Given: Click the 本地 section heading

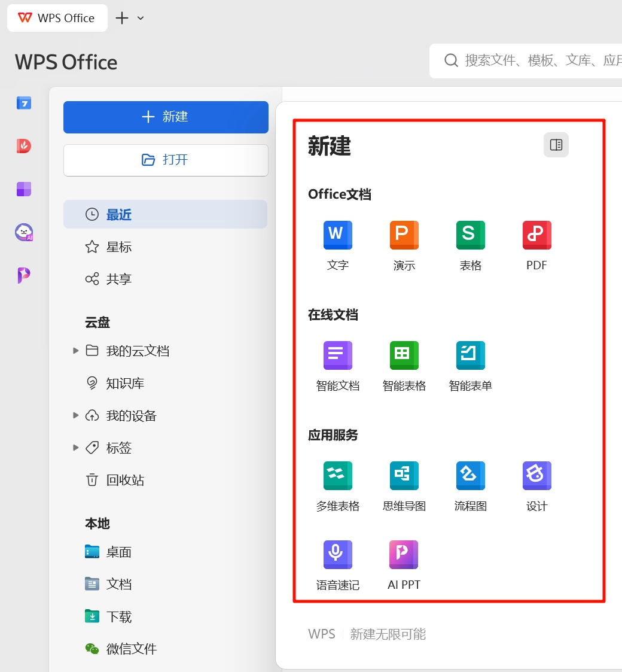Looking at the screenshot, I should (x=97, y=523).
